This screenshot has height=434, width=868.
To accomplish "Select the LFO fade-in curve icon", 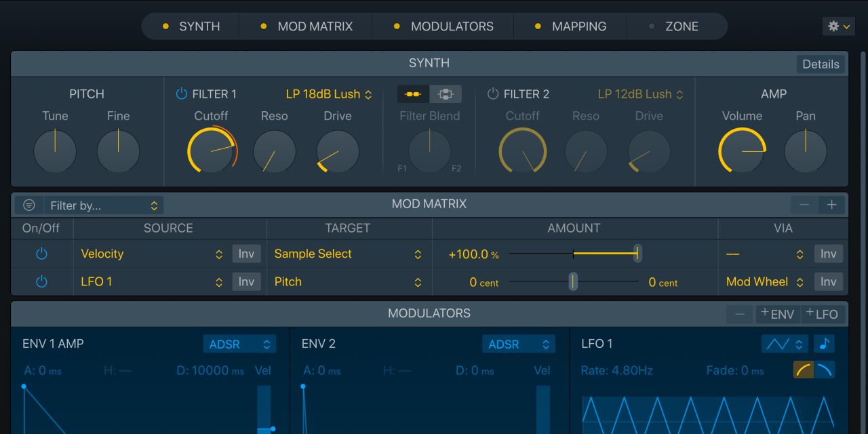I will (804, 370).
